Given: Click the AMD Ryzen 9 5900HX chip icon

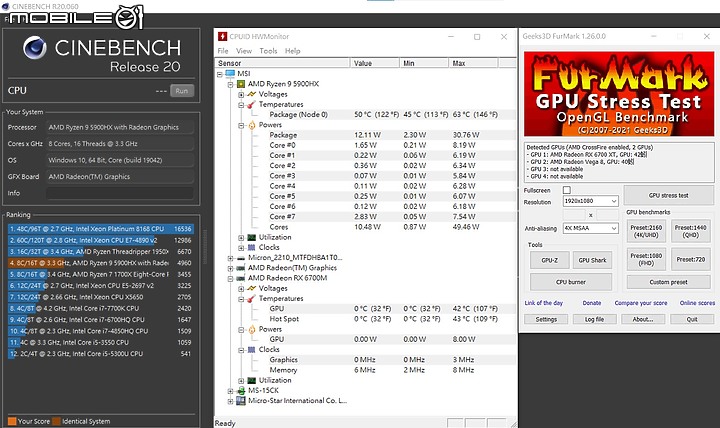Looking at the screenshot, I should click(x=241, y=84).
